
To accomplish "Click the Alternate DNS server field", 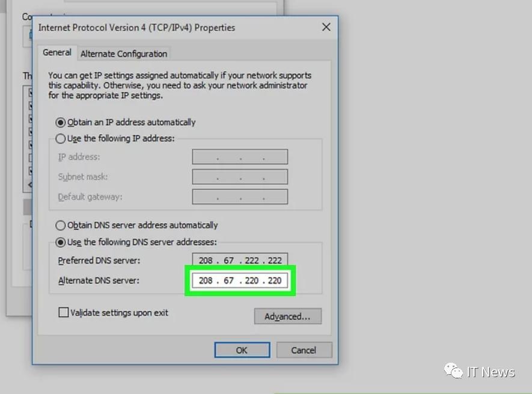I will pyautogui.click(x=240, y=280).
